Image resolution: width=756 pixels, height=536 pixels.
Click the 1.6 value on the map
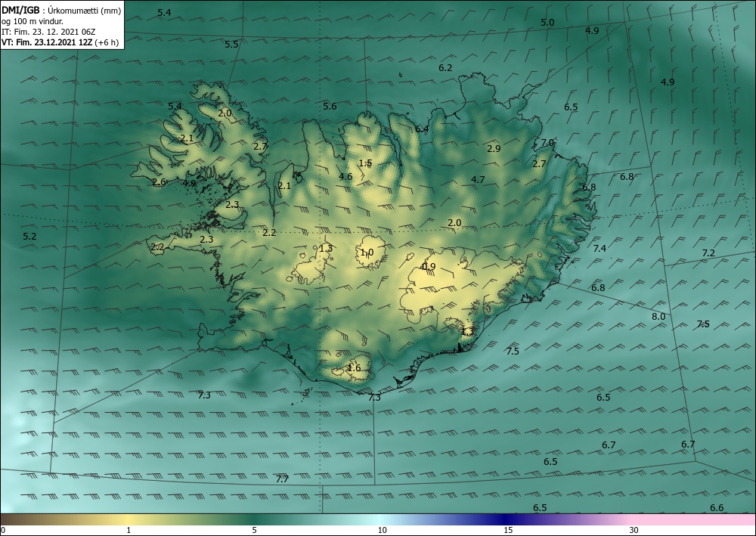[354, 368]
